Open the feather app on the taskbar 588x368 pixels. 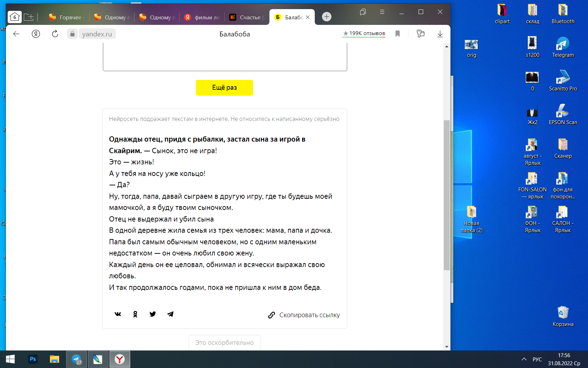pos(98,359)
